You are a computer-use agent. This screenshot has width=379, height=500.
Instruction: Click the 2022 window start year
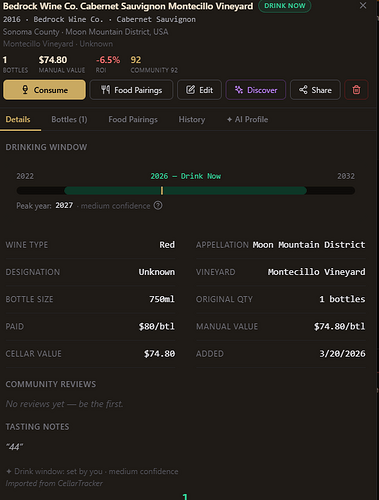[25, 176]
